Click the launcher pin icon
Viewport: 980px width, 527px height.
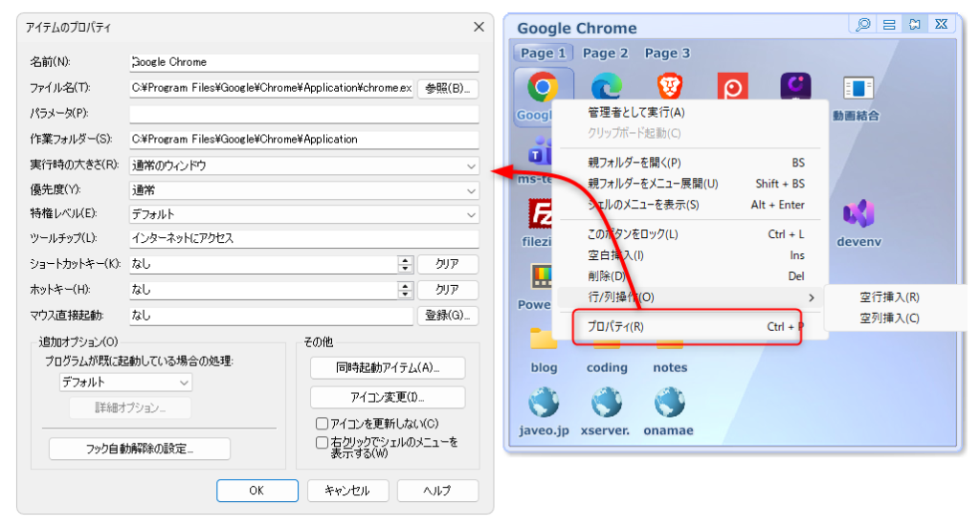point(914,24)
